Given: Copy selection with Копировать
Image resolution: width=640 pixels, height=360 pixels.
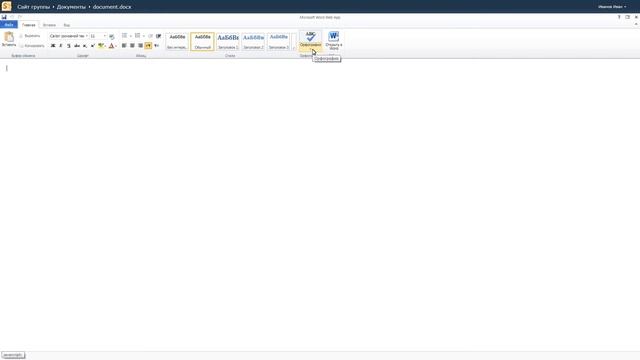Looking at the screenshot, I should [32, 46].
